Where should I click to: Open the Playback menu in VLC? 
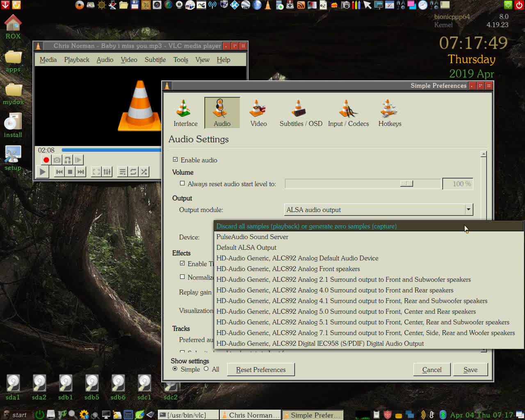(x=77, y=59)
